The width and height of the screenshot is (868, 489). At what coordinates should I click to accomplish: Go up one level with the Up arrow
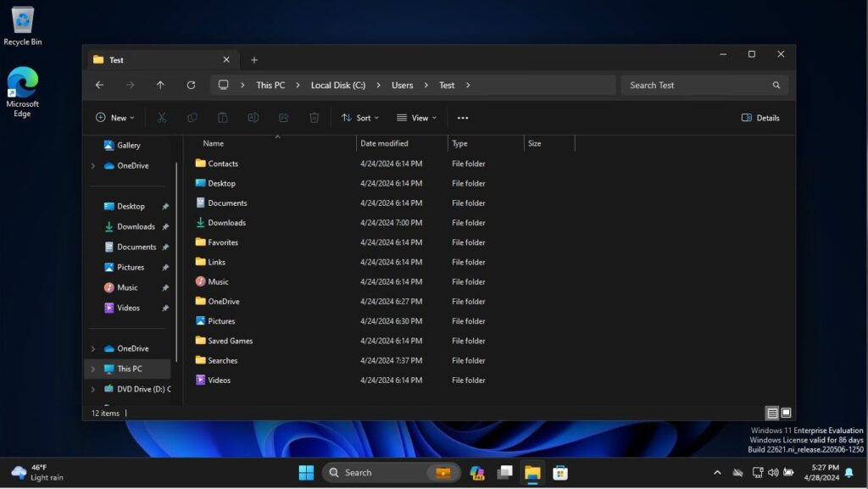tap(160, 85)
